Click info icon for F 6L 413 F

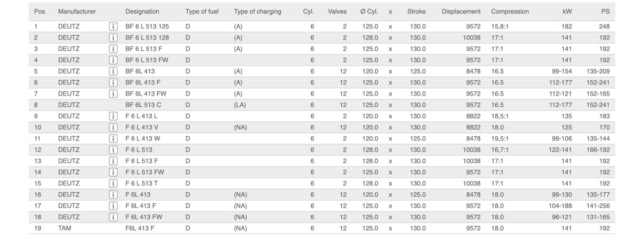113,206
